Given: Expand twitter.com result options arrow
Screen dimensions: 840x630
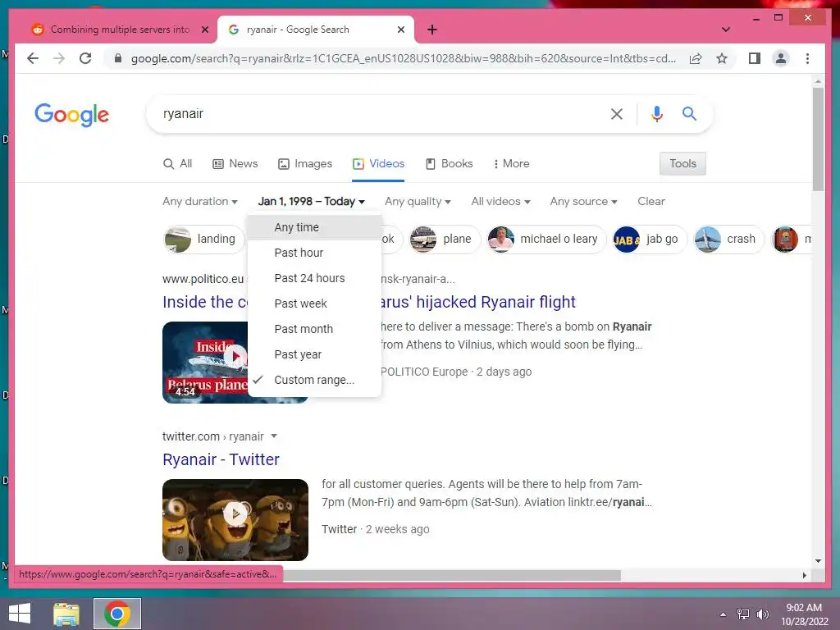Looking at the screenshot, I should pyautogui.click(x=274, y=436).
